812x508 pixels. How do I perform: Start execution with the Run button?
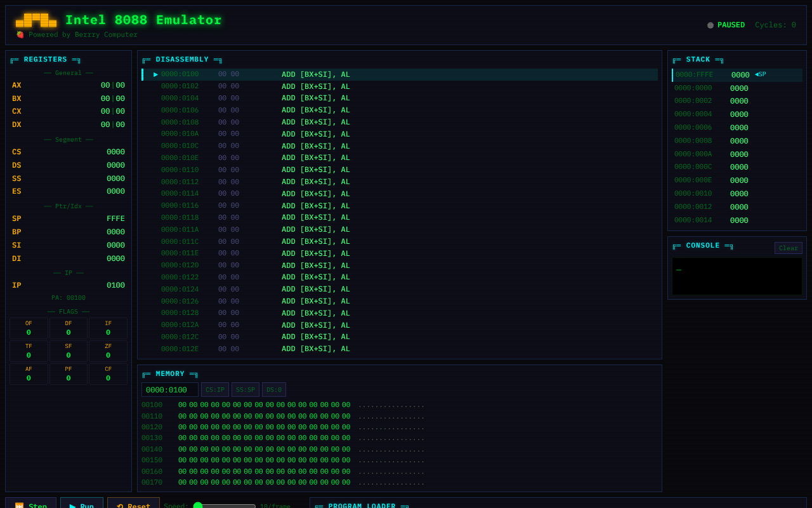pyautogui.click(x=82, y=503)
